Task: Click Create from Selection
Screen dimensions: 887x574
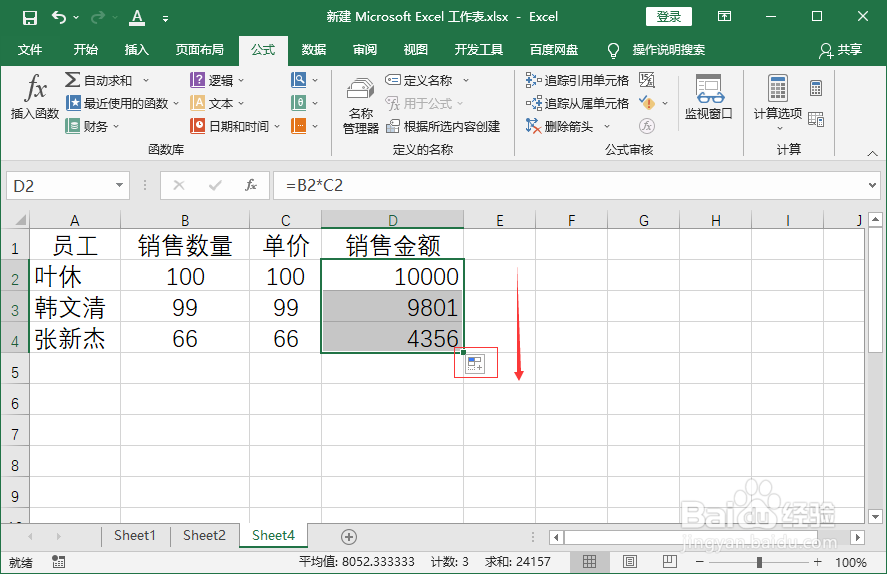Action: coord(443,126)
